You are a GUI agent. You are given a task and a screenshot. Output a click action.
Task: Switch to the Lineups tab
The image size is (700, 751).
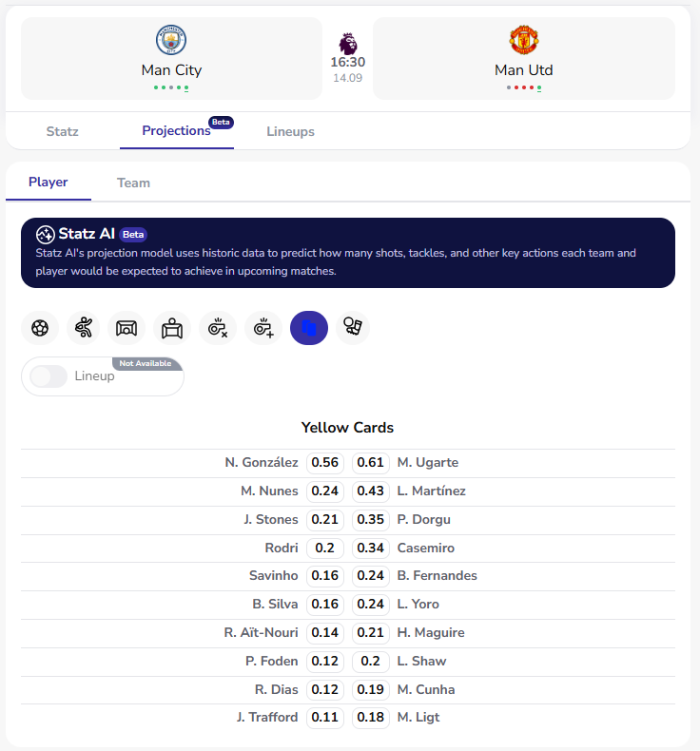(x=290, y=131)
